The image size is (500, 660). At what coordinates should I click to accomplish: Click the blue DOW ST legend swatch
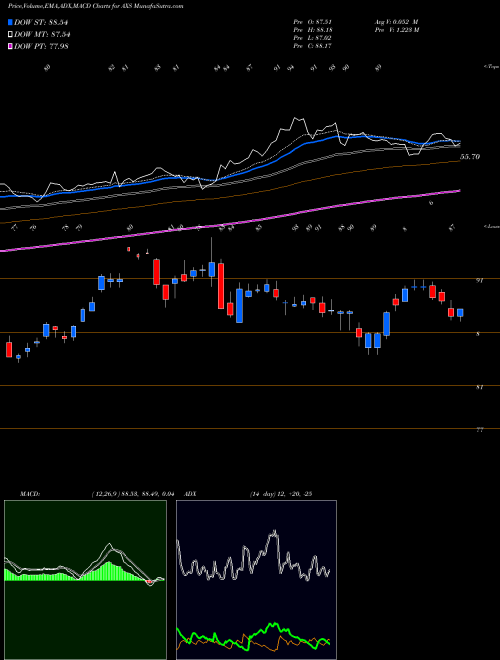click(10, 22)
